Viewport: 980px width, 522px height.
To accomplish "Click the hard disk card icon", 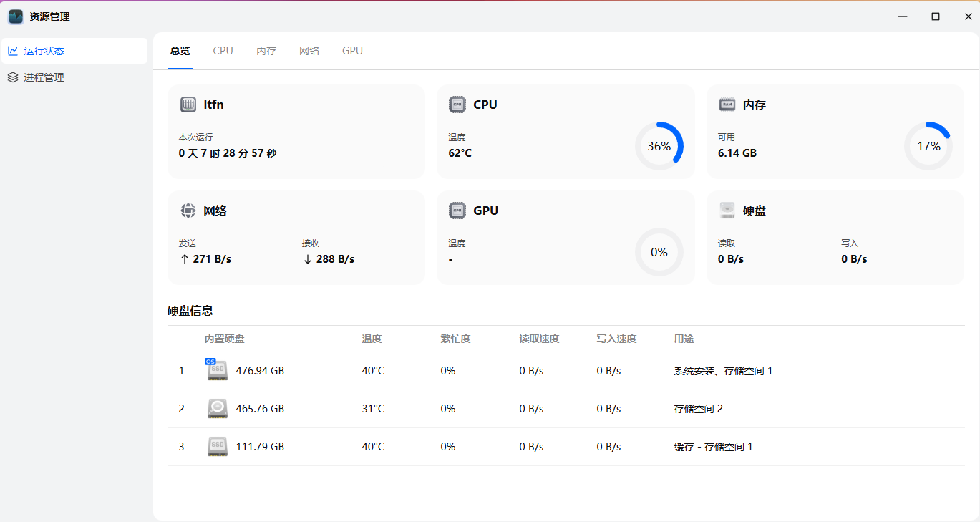I will [x=727, y=211].
